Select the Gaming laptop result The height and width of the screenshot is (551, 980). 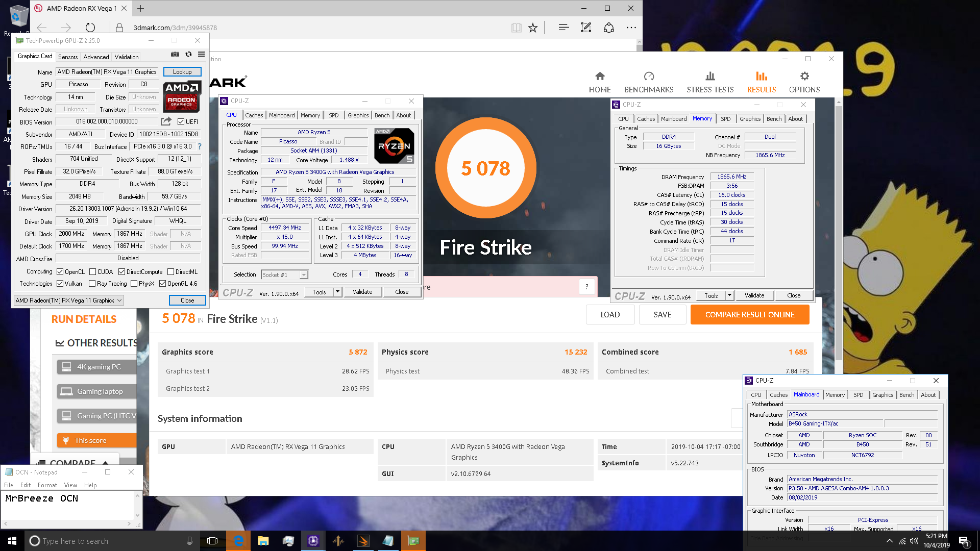97,391
